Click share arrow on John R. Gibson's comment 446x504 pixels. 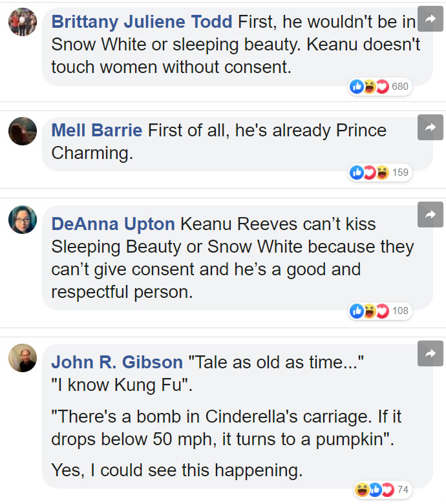(430, 353)
